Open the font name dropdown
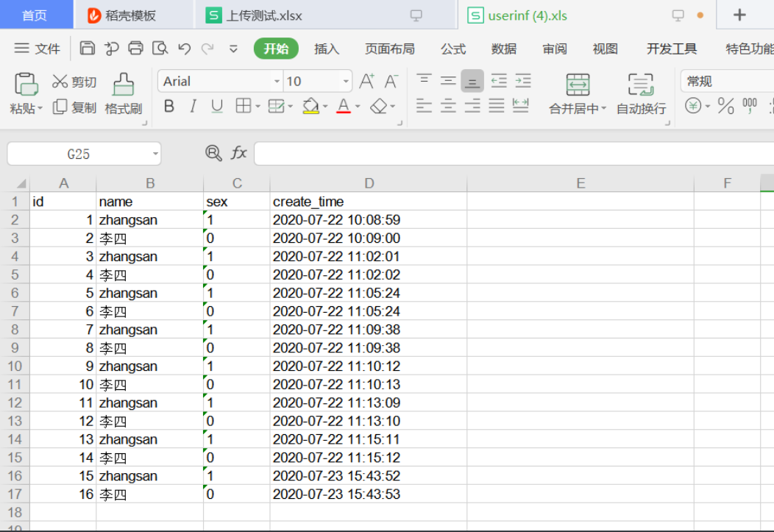 click(x=275, y=81)
